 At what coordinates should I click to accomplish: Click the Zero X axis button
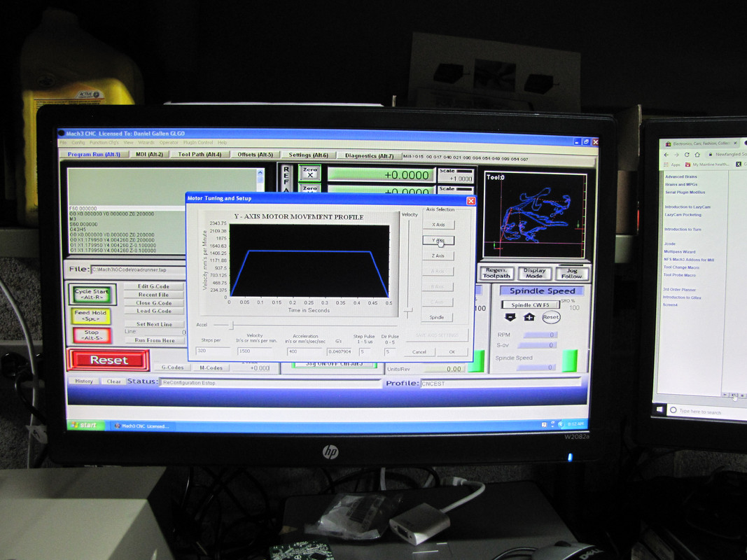[309, 172]
